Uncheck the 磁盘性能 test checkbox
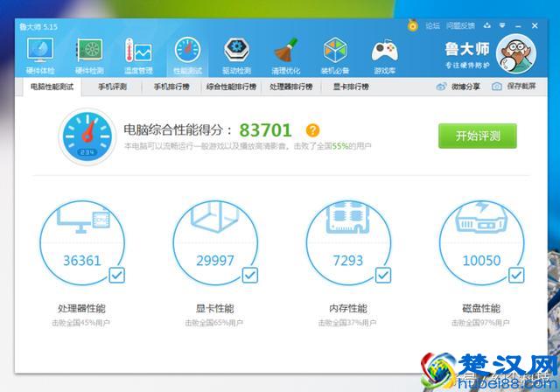Screen dimensions: 560x392 tap(516, 276)
